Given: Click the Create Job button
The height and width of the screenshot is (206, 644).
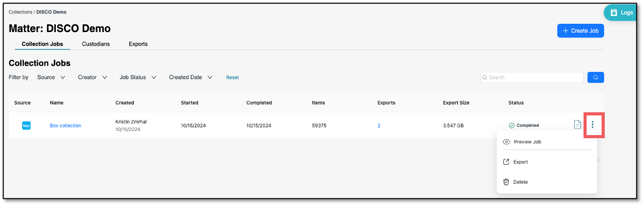Looking at the screenshot, I should click(580, 31).
